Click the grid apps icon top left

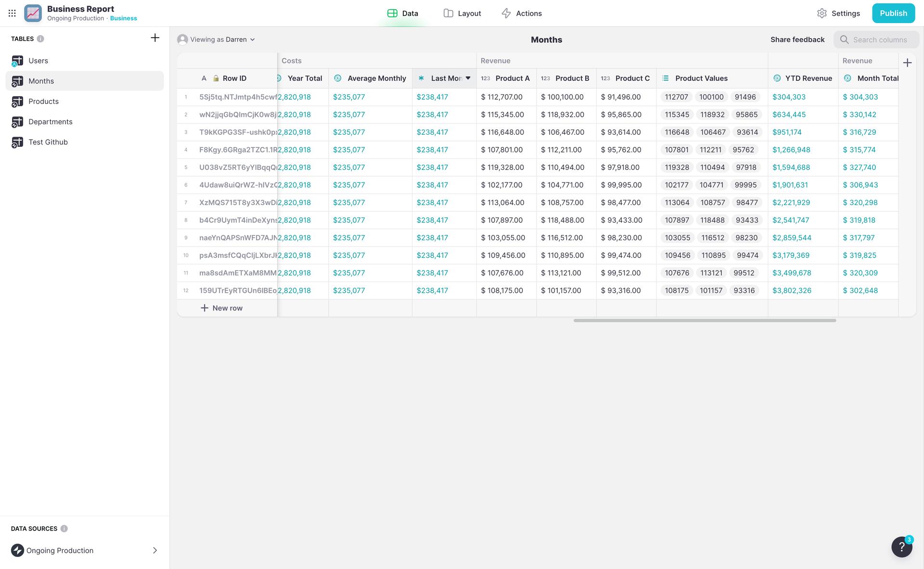point(12,13)
